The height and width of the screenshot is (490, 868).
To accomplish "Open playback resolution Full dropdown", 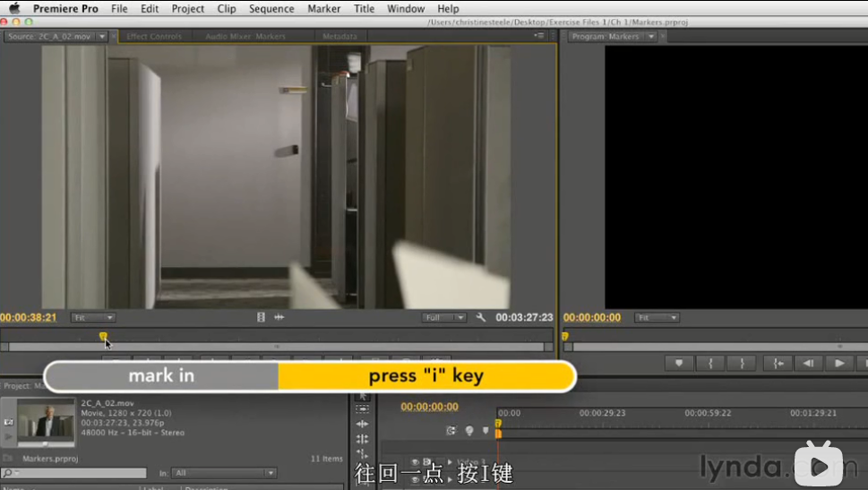I will click(x=445, y=317).
